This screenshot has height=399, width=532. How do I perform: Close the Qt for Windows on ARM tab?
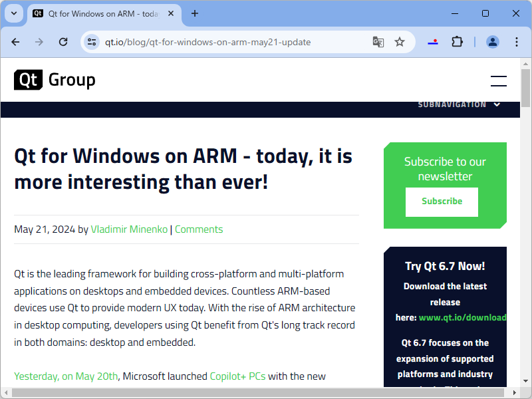pyautogui.click(x=171, y=13)
